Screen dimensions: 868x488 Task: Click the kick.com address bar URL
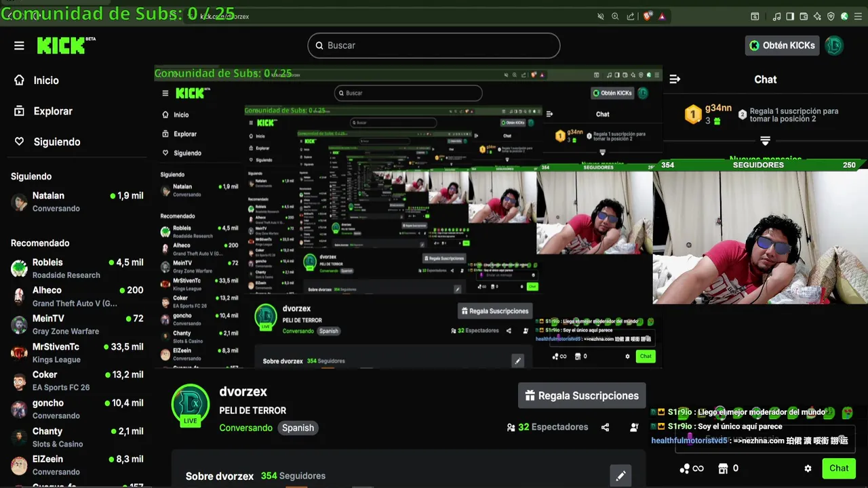point(224,16)
